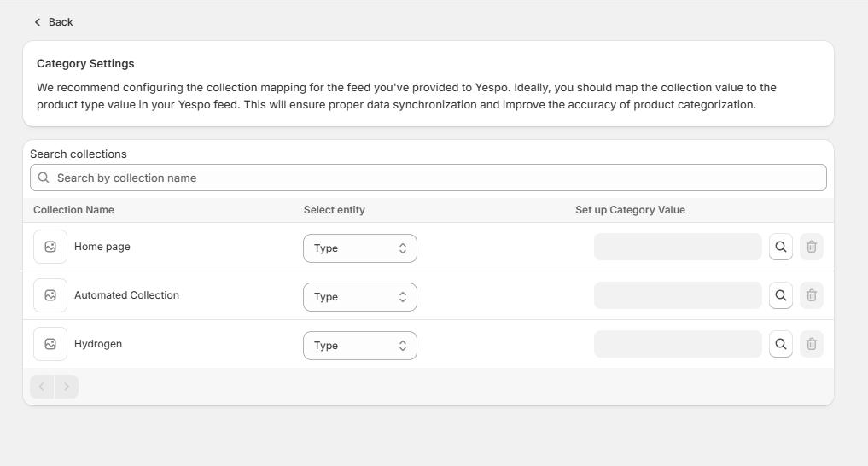Image resolution: width=868 pixels, height=466 pixels.
Task: Delete the Home page category mapping
Action: pyautogui.click(x=812, y=247)
